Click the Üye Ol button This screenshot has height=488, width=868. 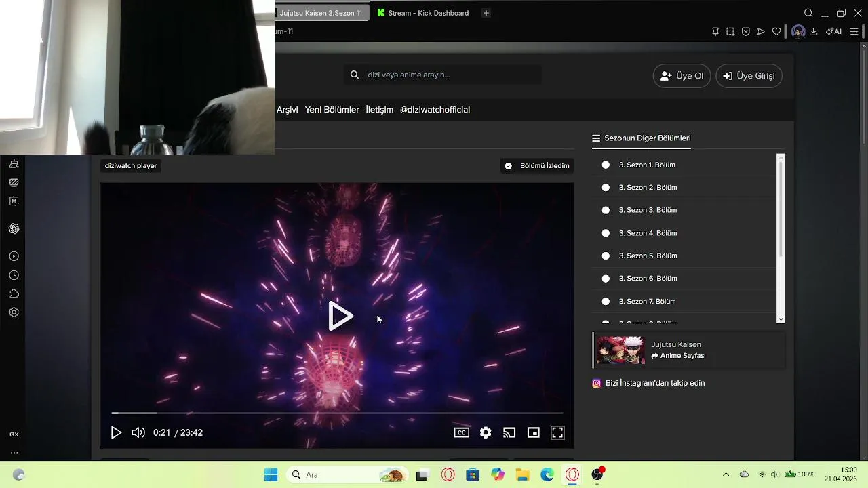point(682,76)
